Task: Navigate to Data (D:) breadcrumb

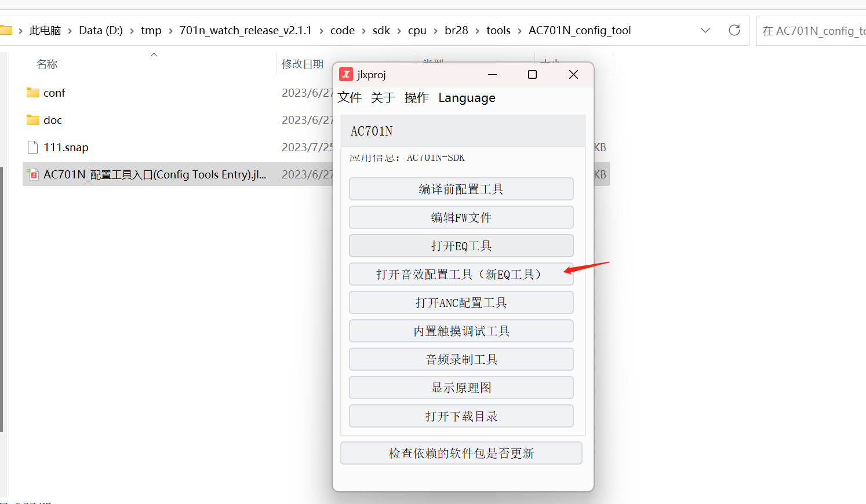Action: (101, 31)
